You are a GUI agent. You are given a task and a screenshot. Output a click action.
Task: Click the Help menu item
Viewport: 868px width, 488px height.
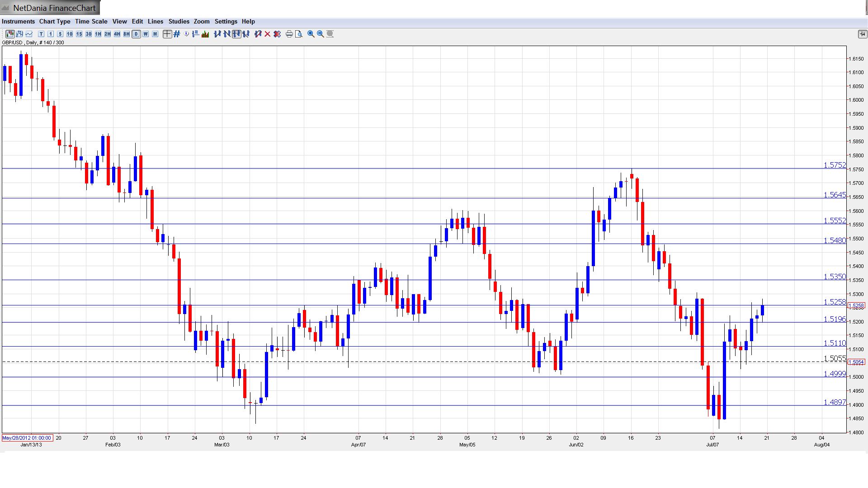coord(248,21)
